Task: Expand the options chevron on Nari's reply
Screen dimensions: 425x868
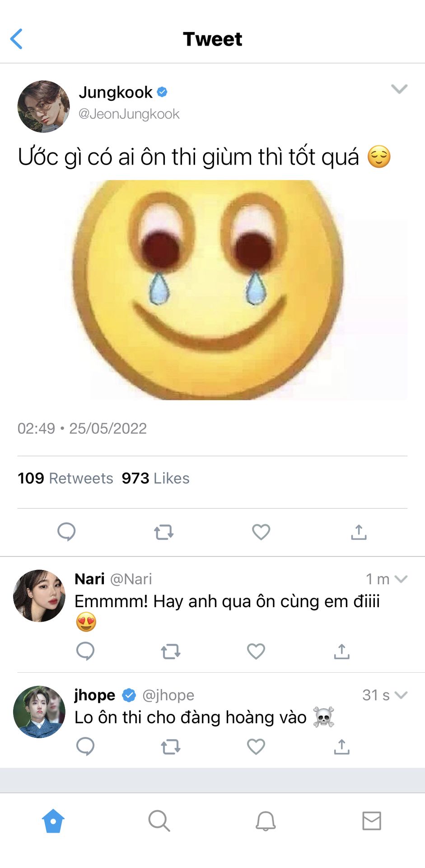Action: 401,579
